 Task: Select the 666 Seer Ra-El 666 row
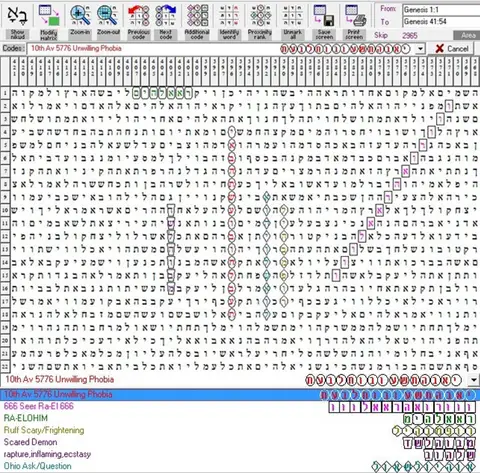(240, 406)
